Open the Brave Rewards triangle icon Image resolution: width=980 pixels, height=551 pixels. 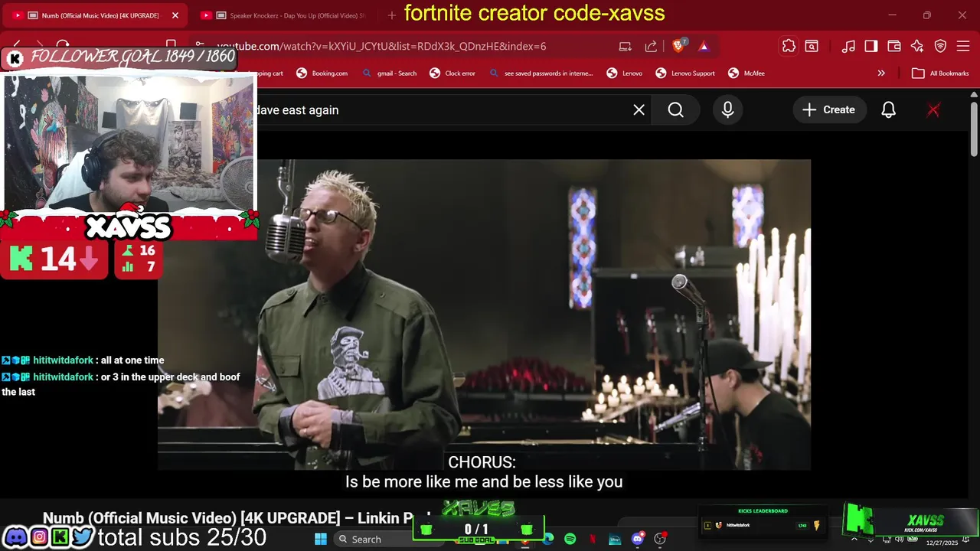point(704,46)
